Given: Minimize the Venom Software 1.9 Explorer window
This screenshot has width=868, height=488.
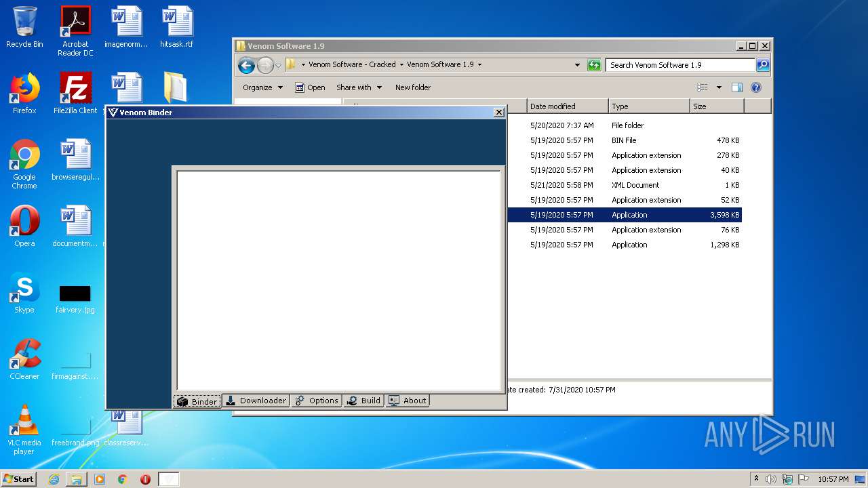Looking at the screenshot, I should pos(741,46).
